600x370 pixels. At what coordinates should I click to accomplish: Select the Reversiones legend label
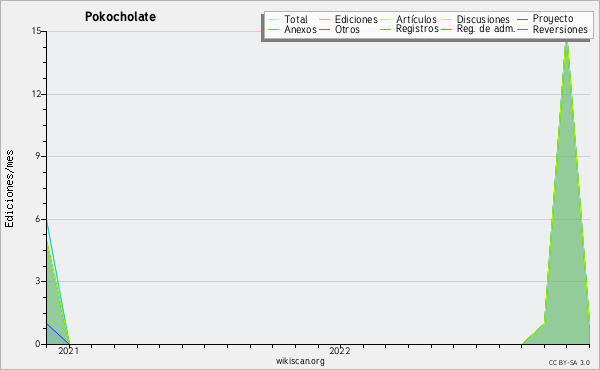560,30
